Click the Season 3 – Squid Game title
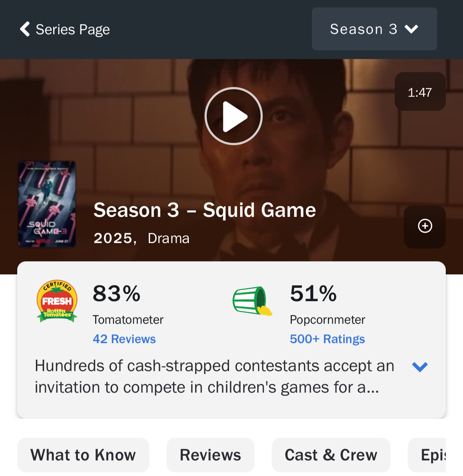 click(x=205, y=210)
